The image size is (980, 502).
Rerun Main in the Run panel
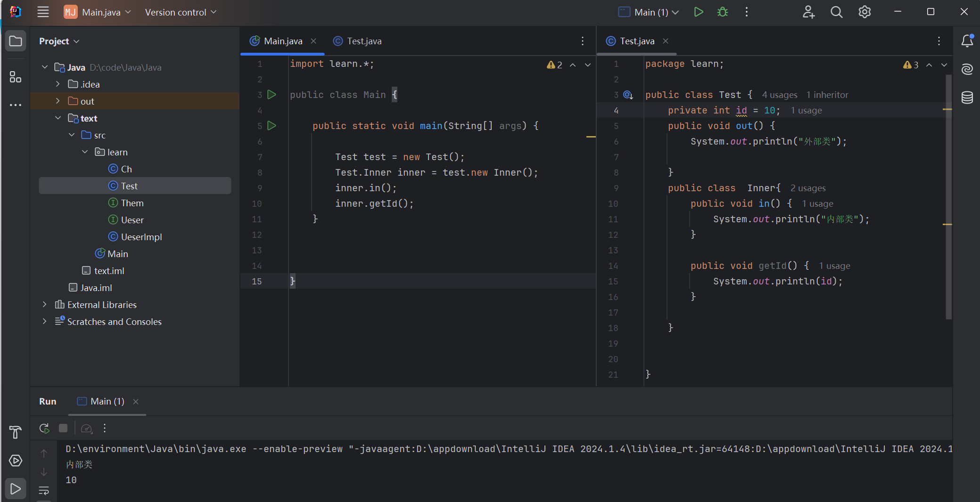(44, 428)
